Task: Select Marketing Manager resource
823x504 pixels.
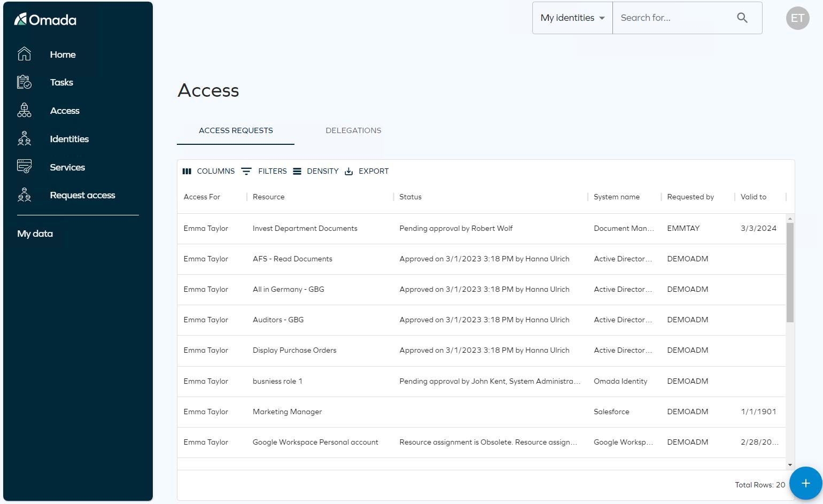Action: 287,412
